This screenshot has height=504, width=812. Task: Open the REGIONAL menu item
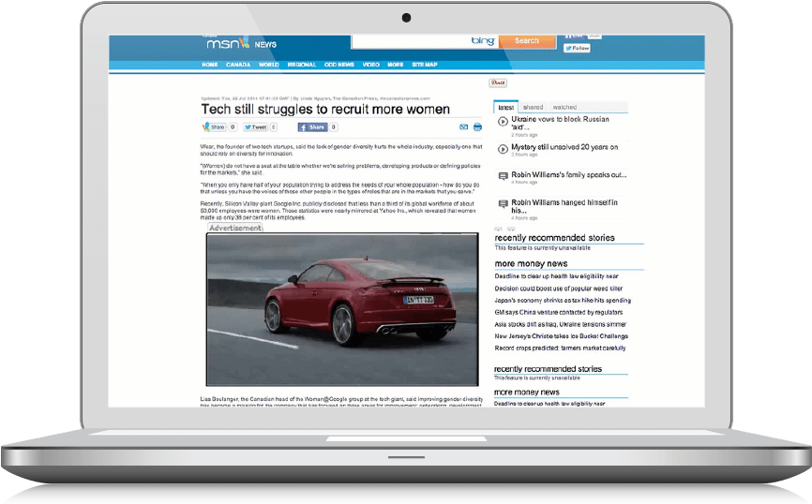[301, 65]
